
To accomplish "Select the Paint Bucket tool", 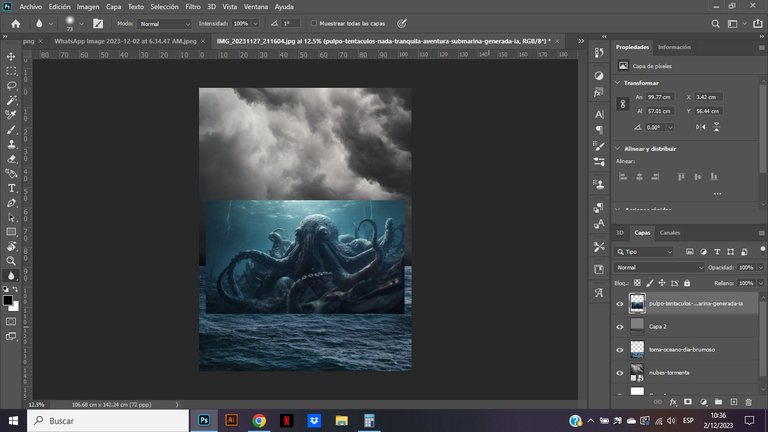I will click(11, 173).
